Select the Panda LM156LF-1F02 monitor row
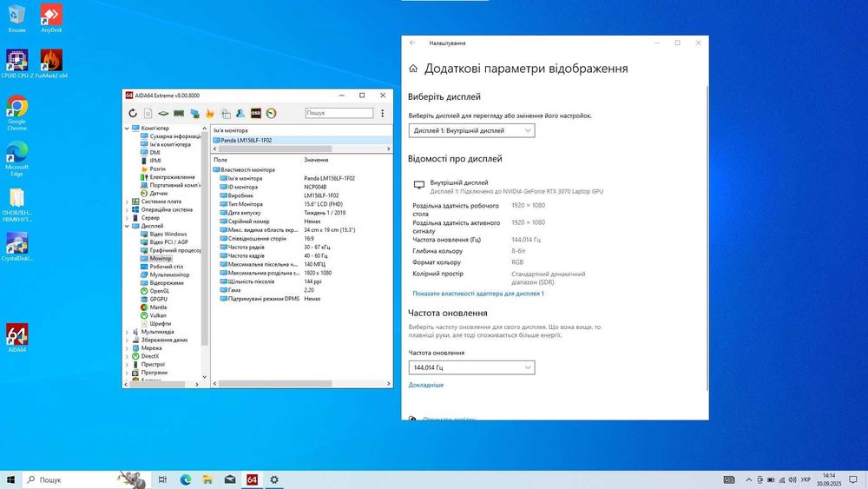 [x=302, y=140]
